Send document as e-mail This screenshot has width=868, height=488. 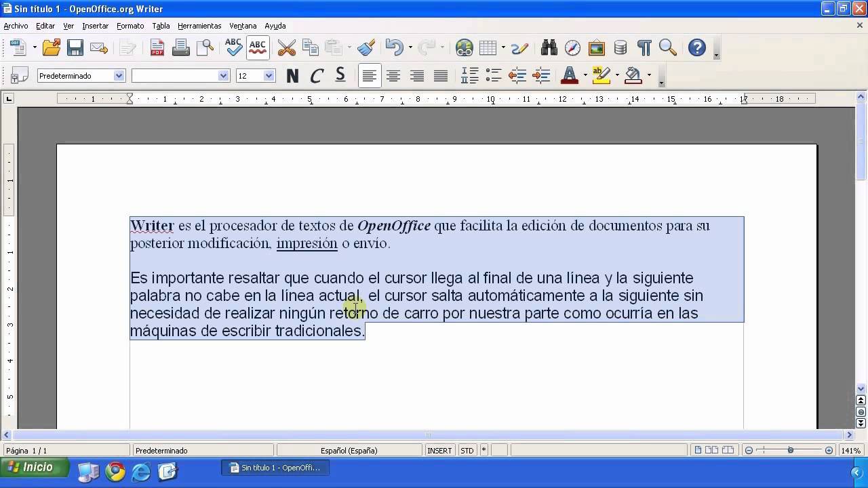(99, 48)
